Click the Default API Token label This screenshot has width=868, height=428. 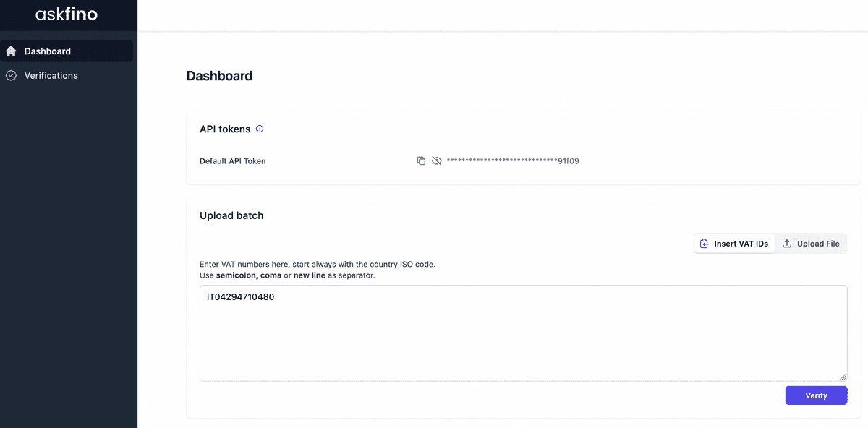pos(232,161)
